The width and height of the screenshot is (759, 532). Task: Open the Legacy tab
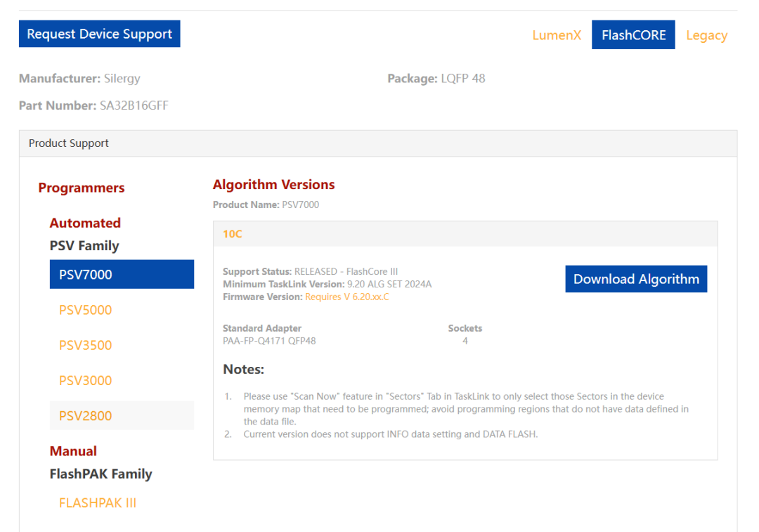[706, 35]
